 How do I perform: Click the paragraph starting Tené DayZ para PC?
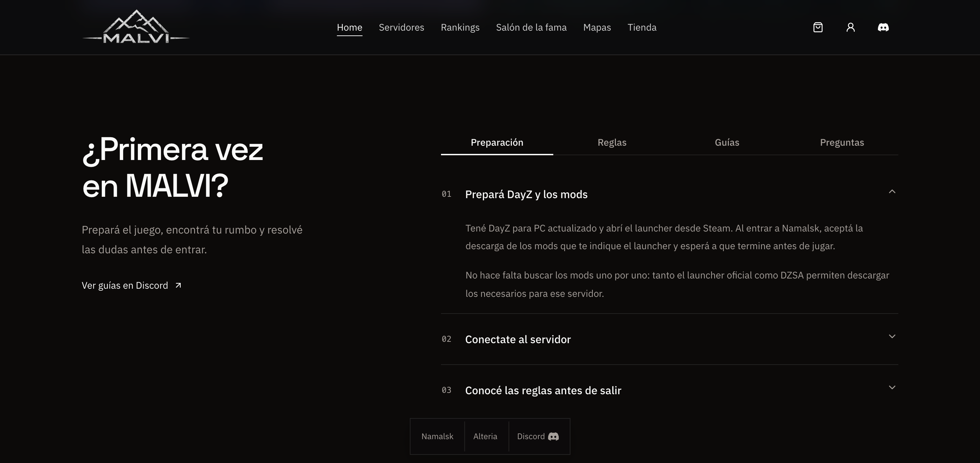point(664,237)
